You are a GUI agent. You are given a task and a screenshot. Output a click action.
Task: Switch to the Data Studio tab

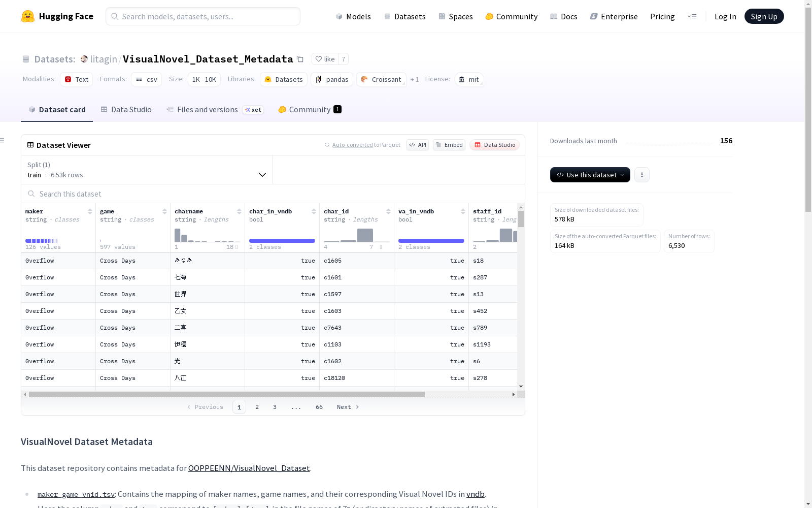126,110
